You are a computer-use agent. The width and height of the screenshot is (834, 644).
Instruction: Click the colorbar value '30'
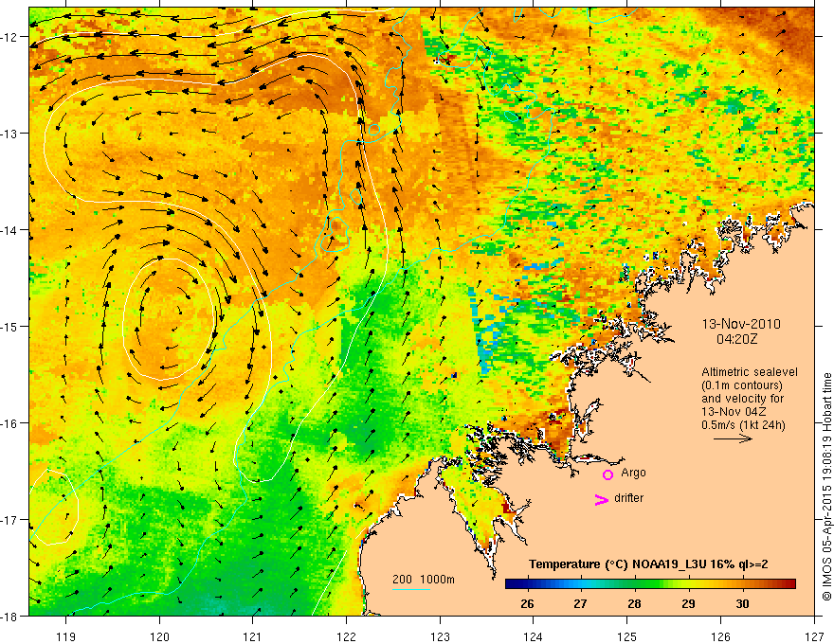point(742,603)
